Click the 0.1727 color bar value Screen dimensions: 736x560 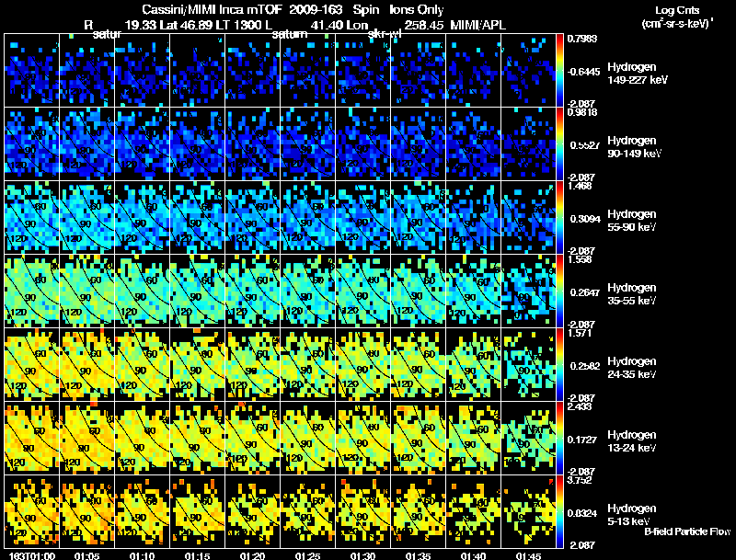[x=582, y=440]
